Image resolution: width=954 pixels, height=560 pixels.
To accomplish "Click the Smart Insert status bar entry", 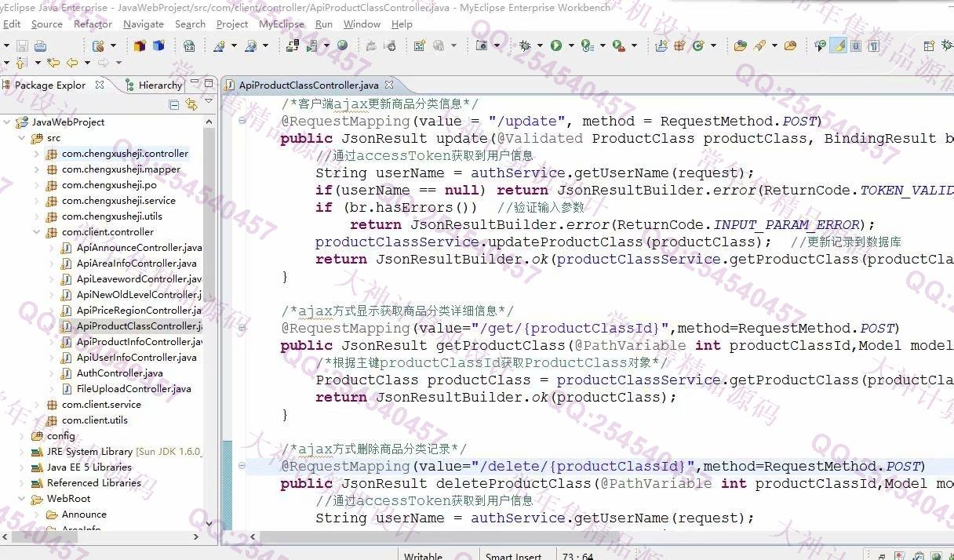I will [x=513, y=556].
